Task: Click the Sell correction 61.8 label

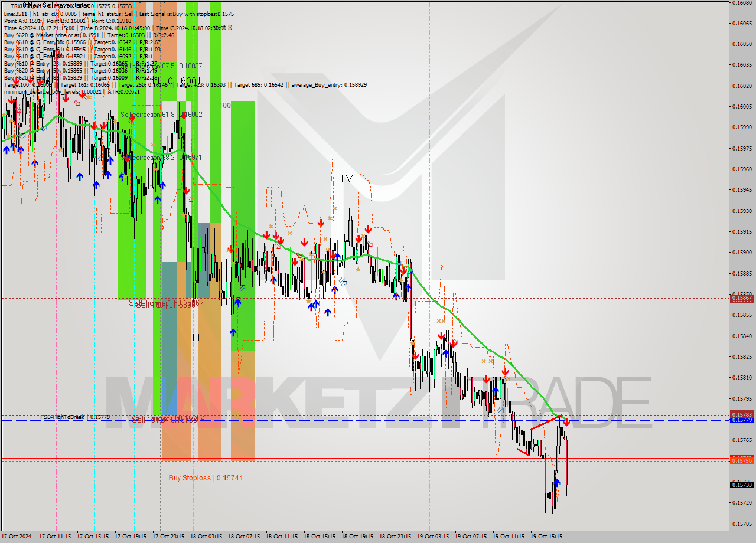Action: pos(161,115)
